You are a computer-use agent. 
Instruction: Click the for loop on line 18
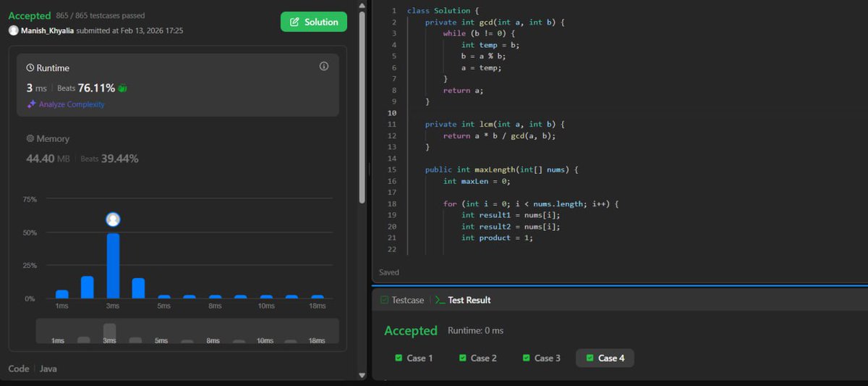(x=531, y=204)
